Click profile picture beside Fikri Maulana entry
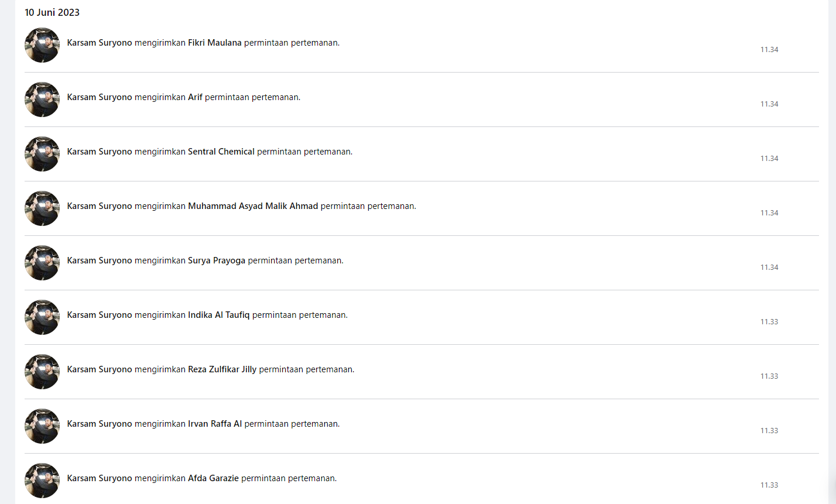Image resolution: width=836 pixels, height=504 pixels. (x=42, y=45)
